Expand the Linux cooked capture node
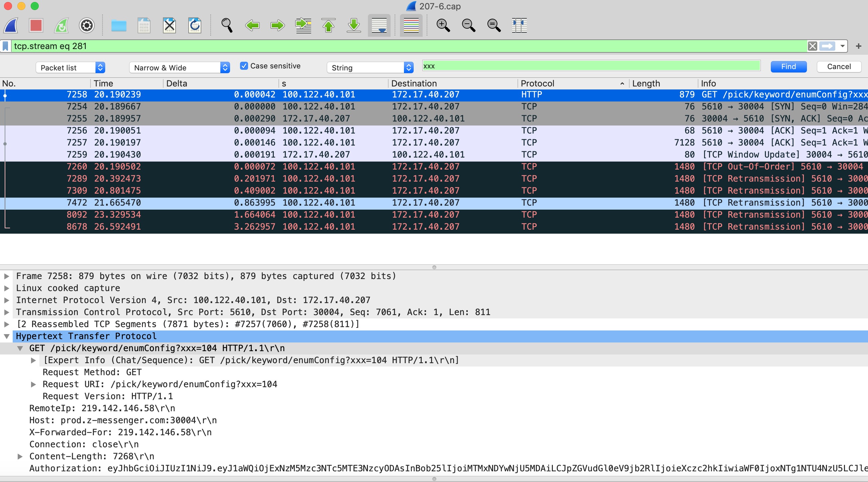Viewport: 868px width, 482px height. [x=6, y=288]
